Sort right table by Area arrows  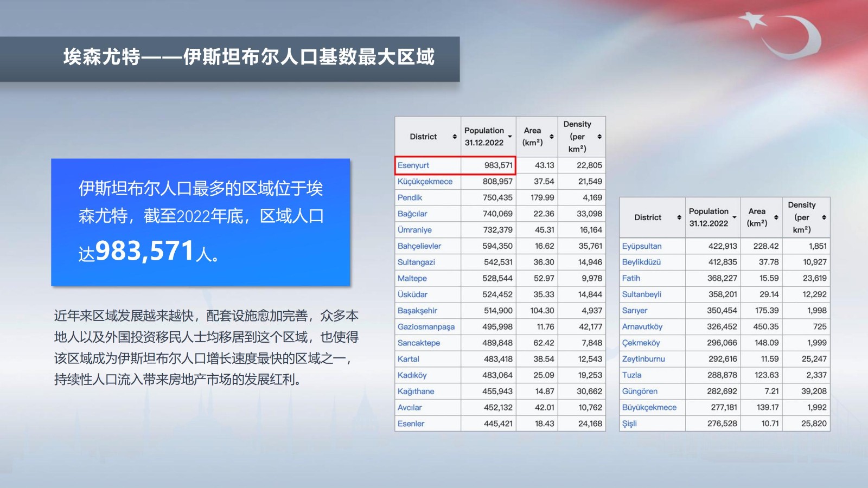click(x=776, y=217)
